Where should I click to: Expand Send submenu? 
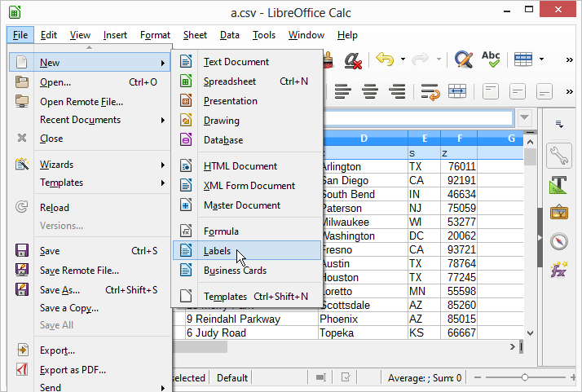pyautogui.click(x=162, y=388)
